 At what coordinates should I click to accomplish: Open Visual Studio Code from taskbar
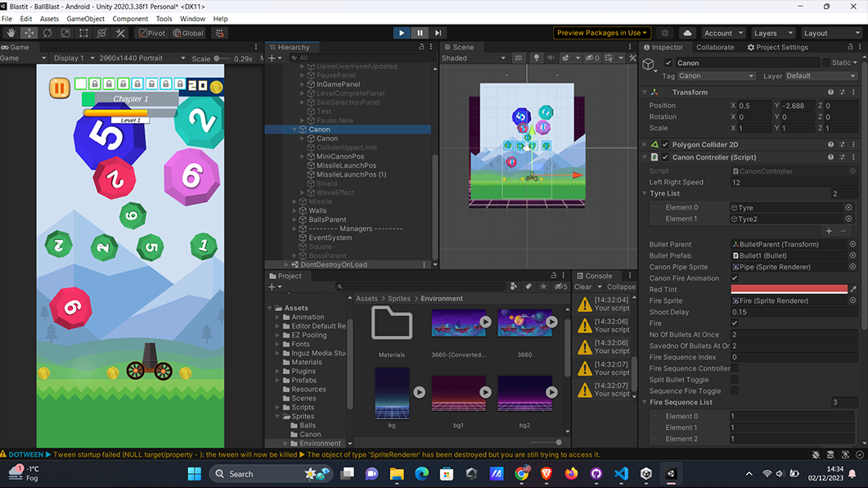[x=620, y=473]
